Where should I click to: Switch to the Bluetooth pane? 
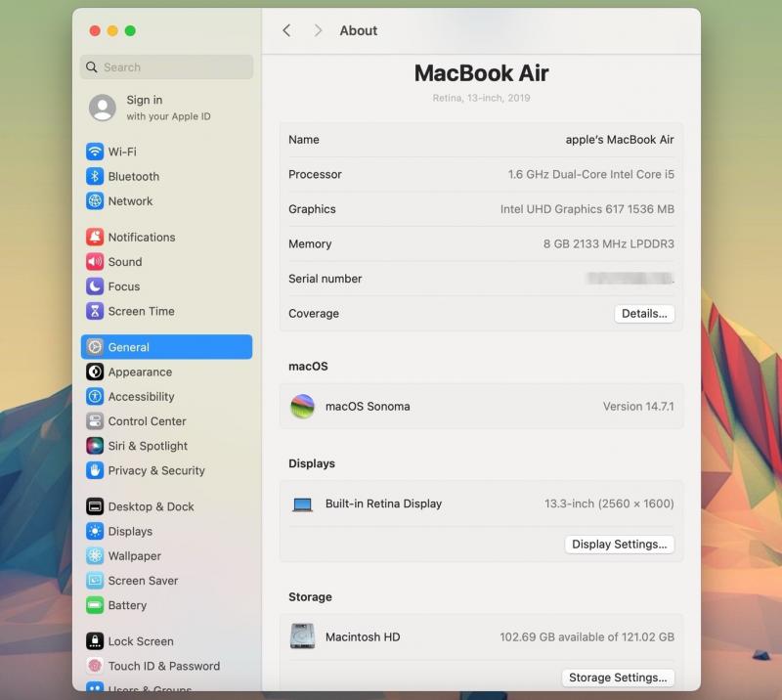tap(166, 176)
